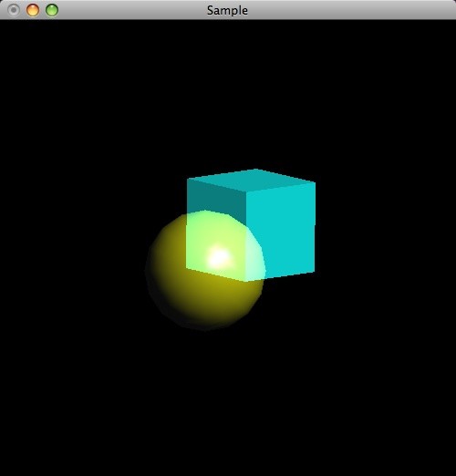
Task: Click the black background above the cube
Action: (x=244, y=91)
